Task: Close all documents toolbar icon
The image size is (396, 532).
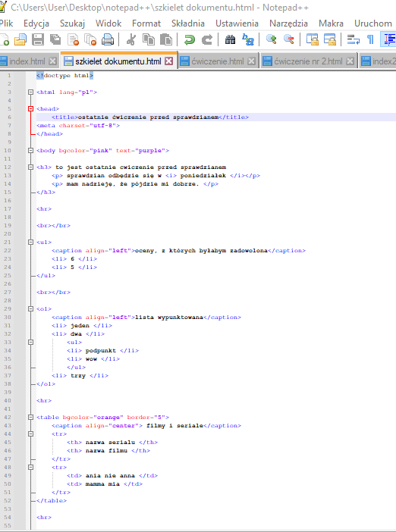Action: pos(90,39)
